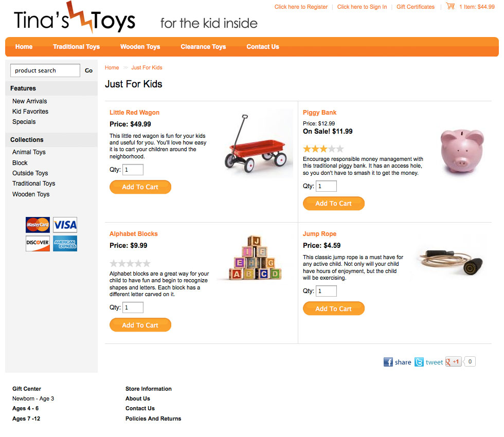The height and width of the screenshot is (437, 504).
Task: Open the Alphabet Blocks product title
Action: click(133, 233)
